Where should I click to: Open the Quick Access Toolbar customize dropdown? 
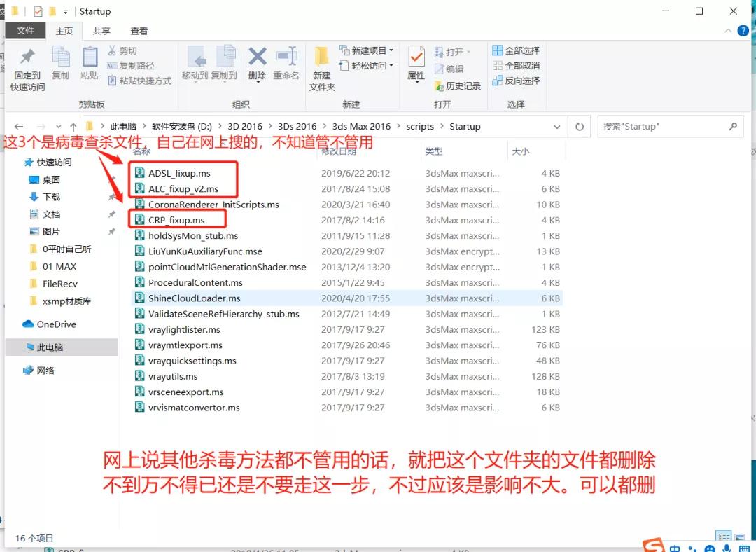(66, 12)
